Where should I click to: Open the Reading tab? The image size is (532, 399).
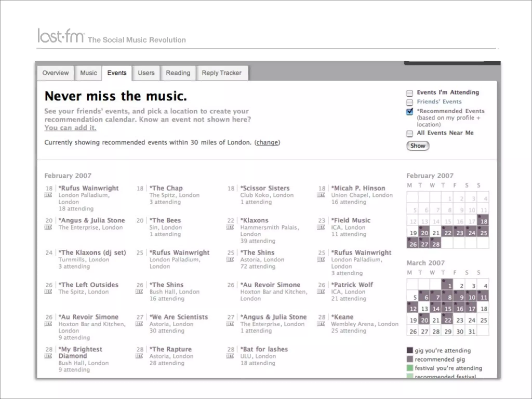coord(178,73)
